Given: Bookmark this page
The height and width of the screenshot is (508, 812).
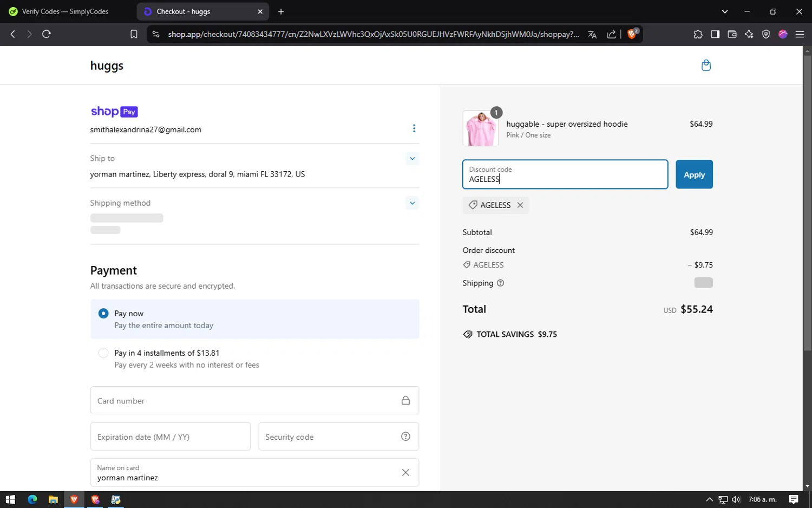Looking at the screenshot, I should [134, 34].
